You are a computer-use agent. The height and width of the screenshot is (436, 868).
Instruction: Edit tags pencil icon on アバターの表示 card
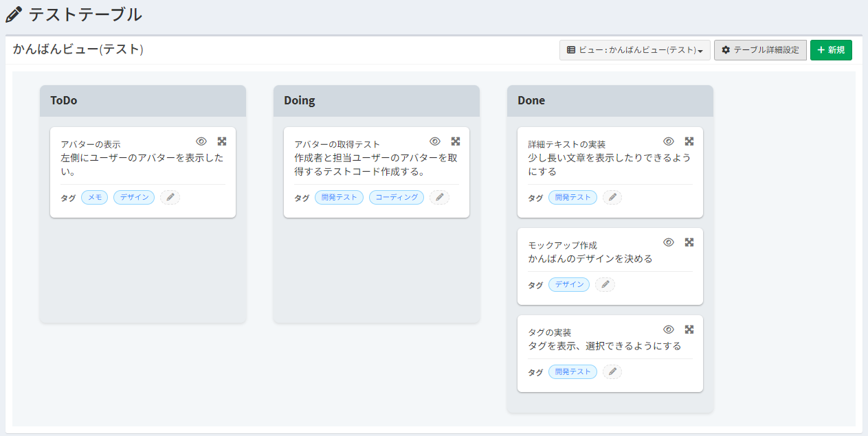click(x=170, y=198)
